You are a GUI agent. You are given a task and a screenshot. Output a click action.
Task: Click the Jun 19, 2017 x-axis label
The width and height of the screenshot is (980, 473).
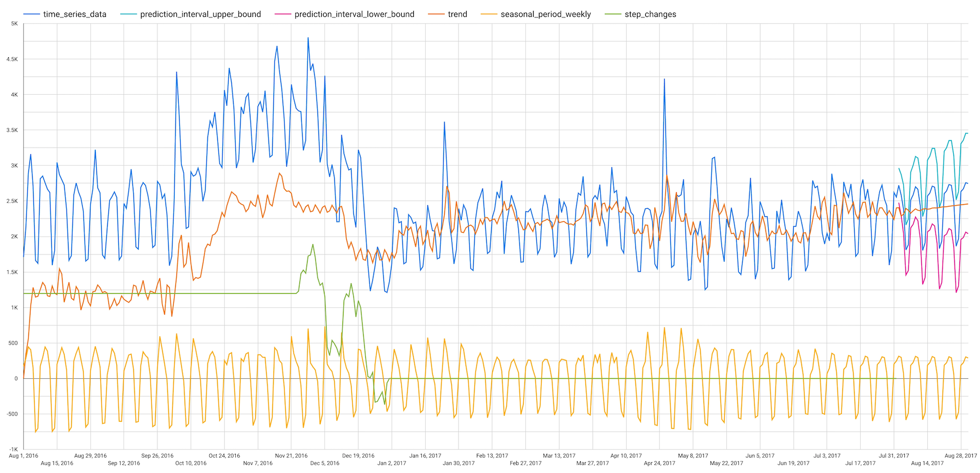coord(794,463)
